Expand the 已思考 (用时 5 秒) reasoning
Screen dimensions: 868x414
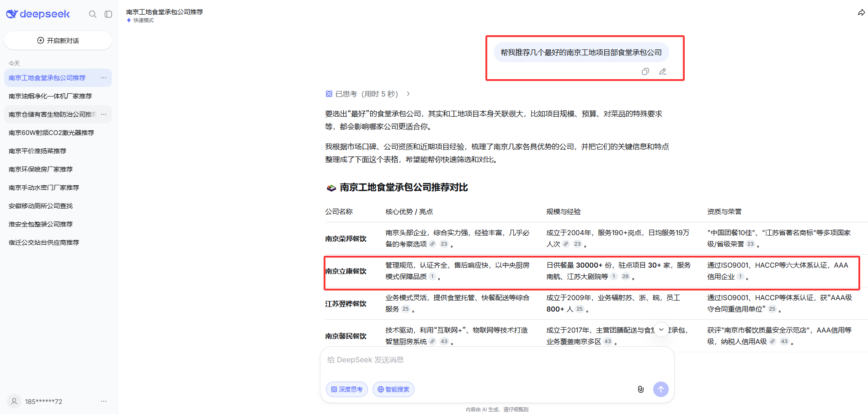click(367, 94)
